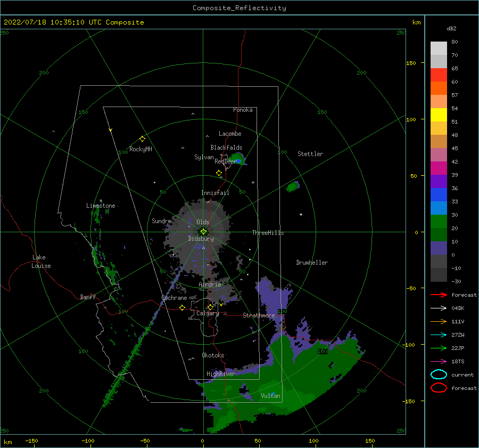Click the Airdrie label
Image resolution: width=479 pixels, height=448 pixels.
(x=210, y=284)
